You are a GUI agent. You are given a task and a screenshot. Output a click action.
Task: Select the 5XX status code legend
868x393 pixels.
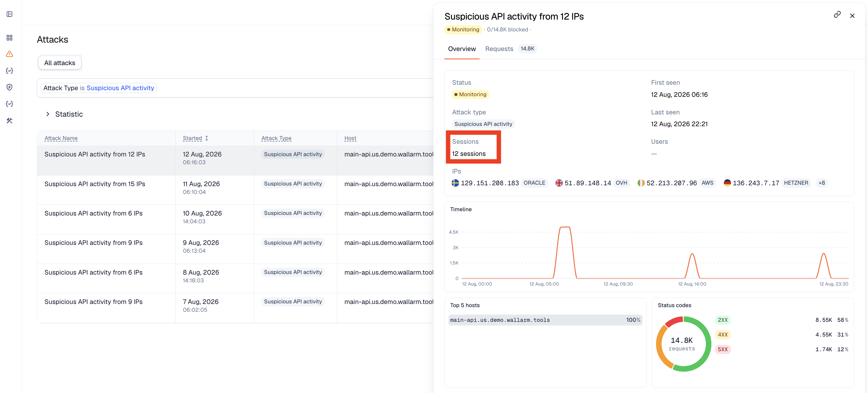[x=722, y=349]
